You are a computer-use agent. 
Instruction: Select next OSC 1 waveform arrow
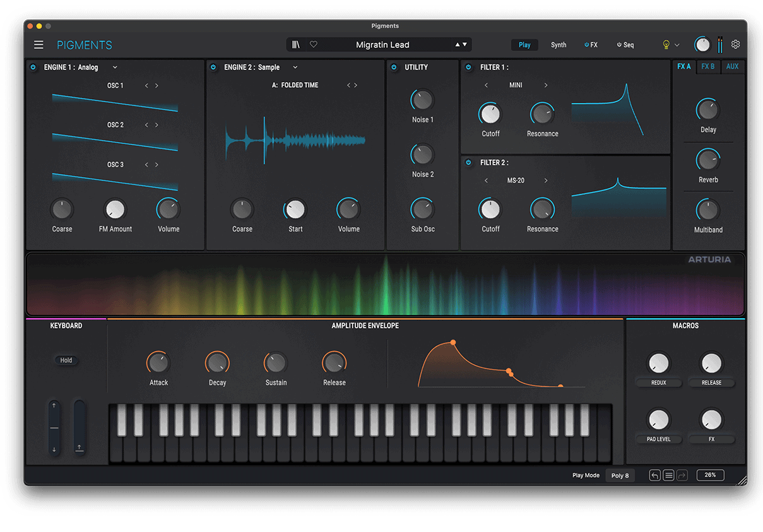pos(157,86)
